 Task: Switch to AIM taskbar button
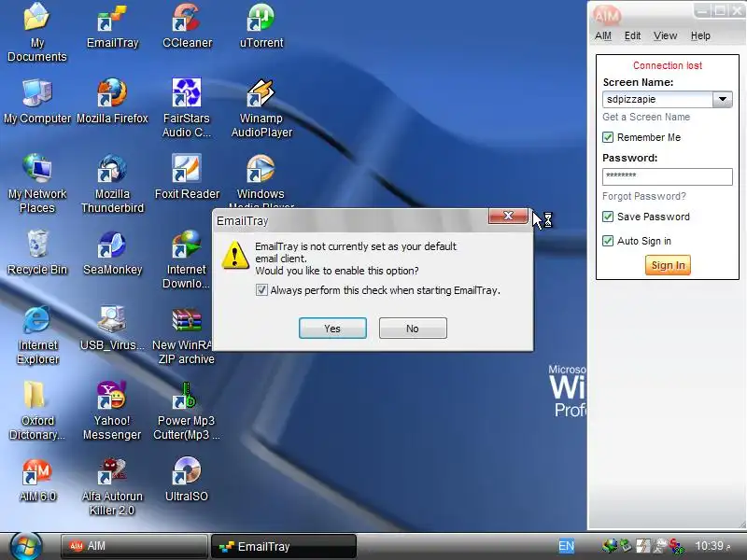[134, 546]
